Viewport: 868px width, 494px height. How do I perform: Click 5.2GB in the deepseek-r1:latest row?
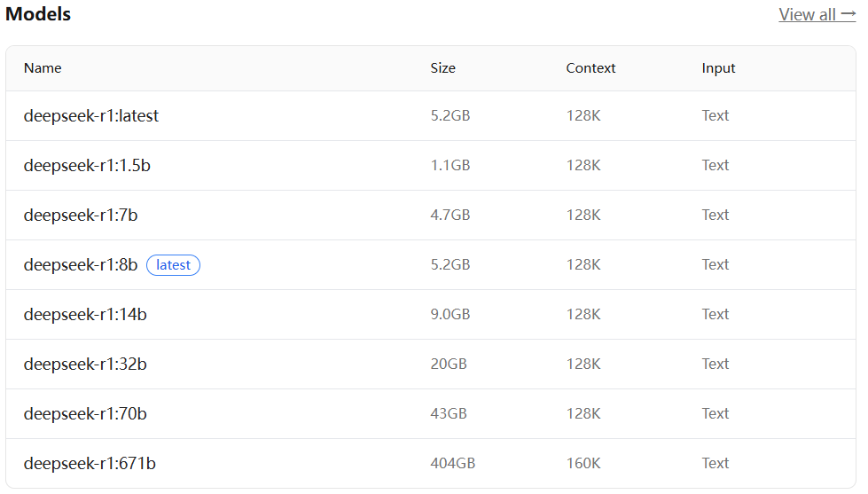click(450, 115)
